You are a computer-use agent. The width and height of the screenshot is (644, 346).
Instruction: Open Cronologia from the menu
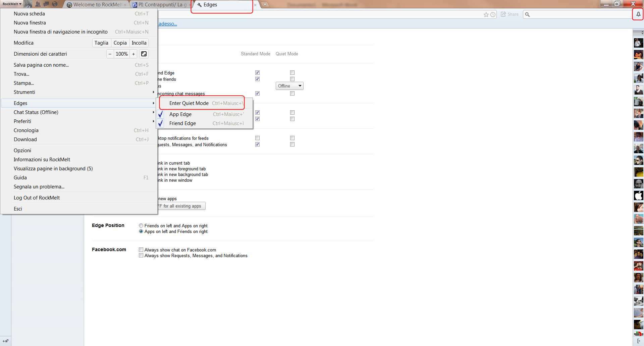(79, 130)
